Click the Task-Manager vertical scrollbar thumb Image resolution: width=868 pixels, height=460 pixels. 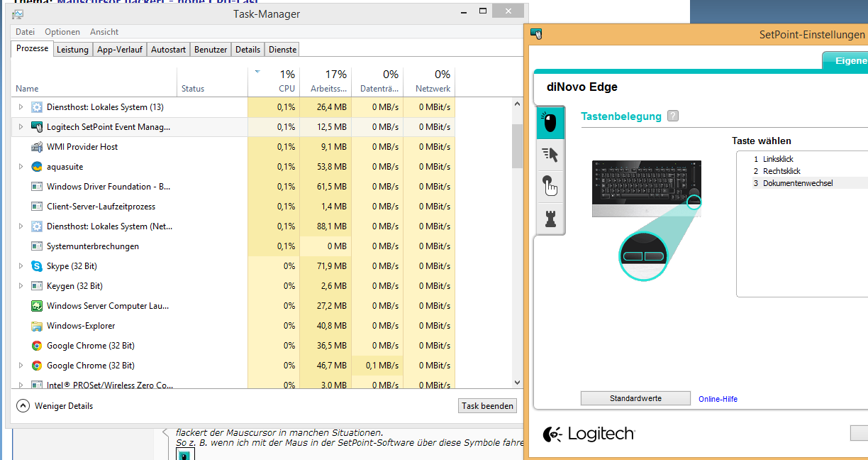(x=517, y=146)
